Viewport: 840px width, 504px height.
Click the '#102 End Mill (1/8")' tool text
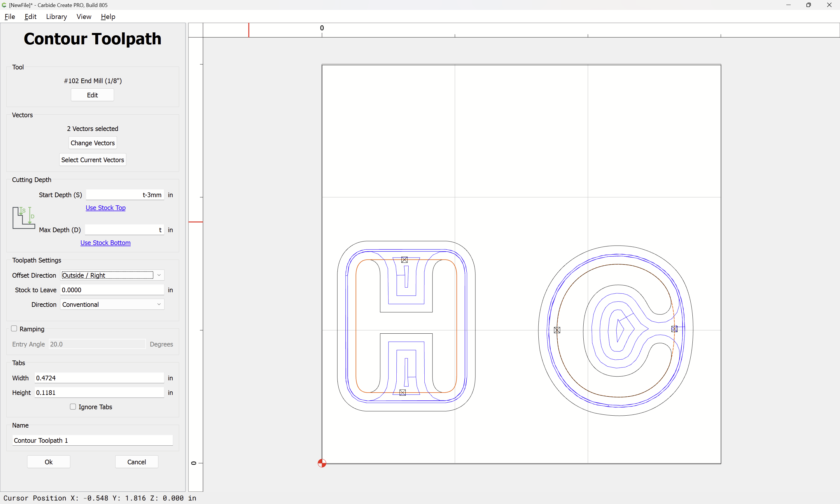(93, 81)
